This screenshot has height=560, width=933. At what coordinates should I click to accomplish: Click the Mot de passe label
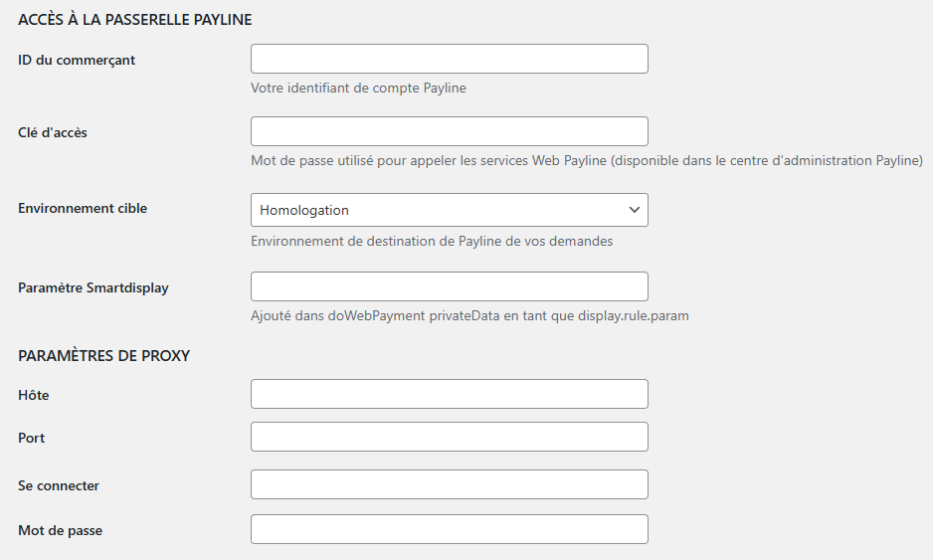coord(60,530)
